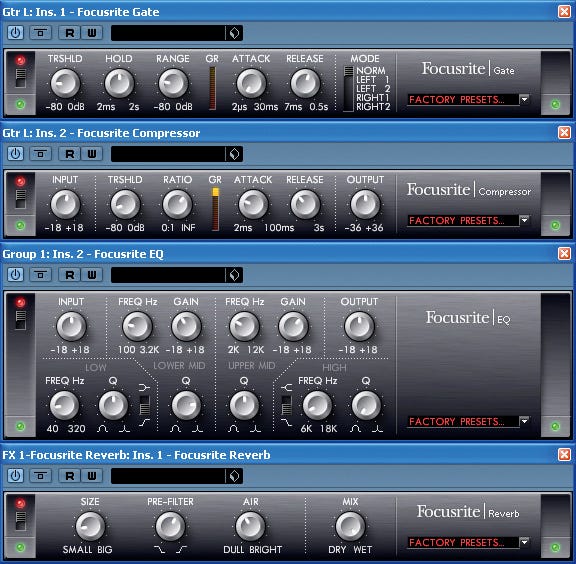Click the Gate header icon beside the R button
Image resolution: width=576 pixels, height=564 pixels.
[40, 33]
